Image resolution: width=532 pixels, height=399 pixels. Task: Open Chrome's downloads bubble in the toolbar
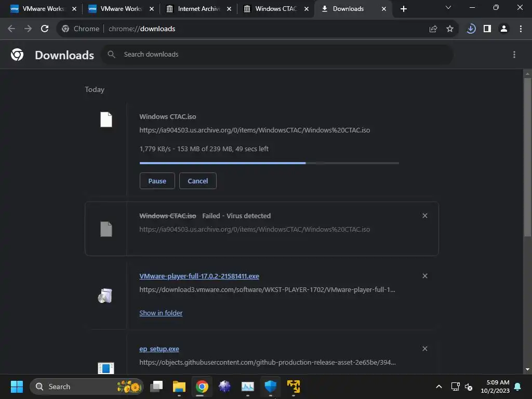(471, 29)
